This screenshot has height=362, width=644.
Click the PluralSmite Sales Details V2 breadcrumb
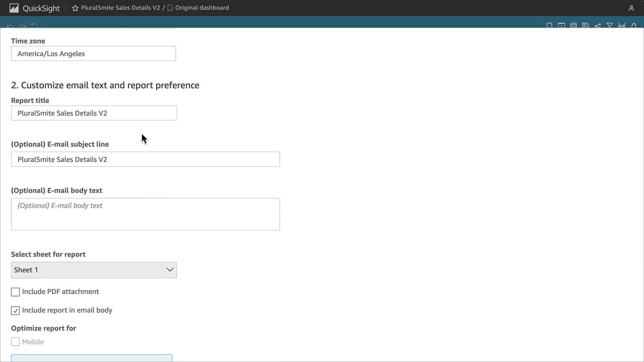120,8
